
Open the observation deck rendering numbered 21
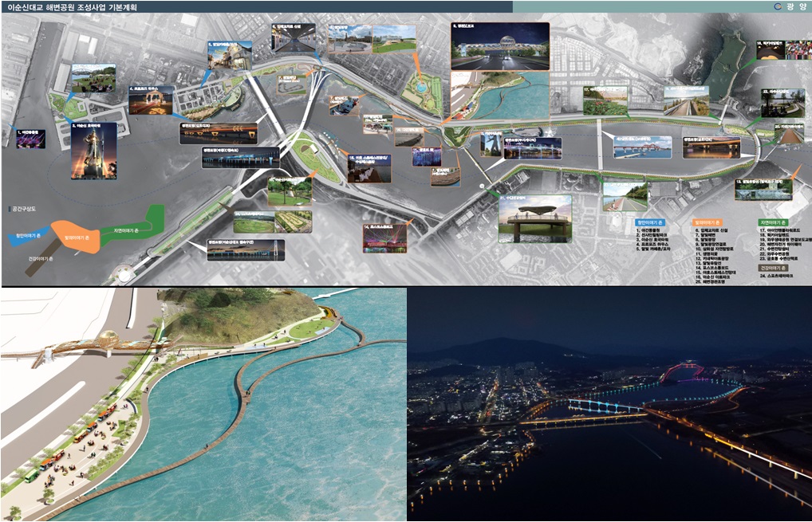tap(535, 218)
